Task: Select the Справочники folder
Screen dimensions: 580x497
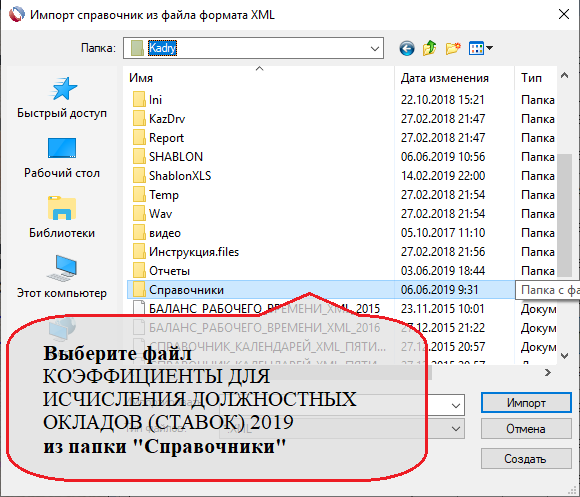Action: [x=260, y=290]
